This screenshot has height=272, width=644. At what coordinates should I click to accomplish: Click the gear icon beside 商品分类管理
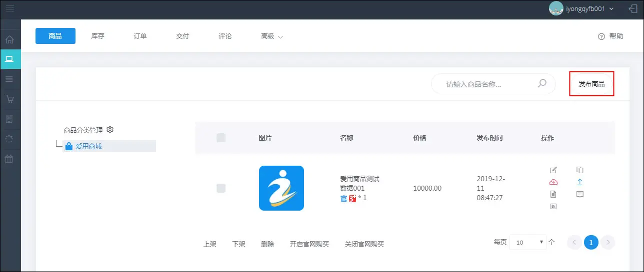point(110,130)
